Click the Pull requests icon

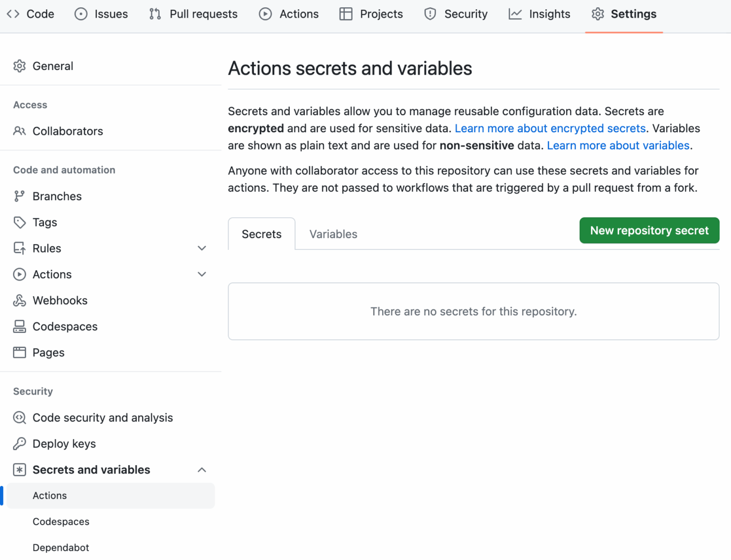click(x=154, y=14)
